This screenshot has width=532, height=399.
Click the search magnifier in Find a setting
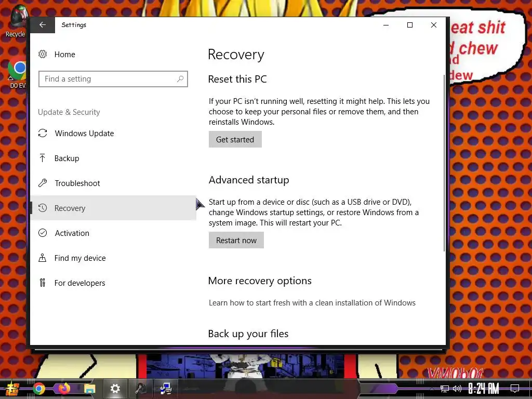click(x=180, y=79)
